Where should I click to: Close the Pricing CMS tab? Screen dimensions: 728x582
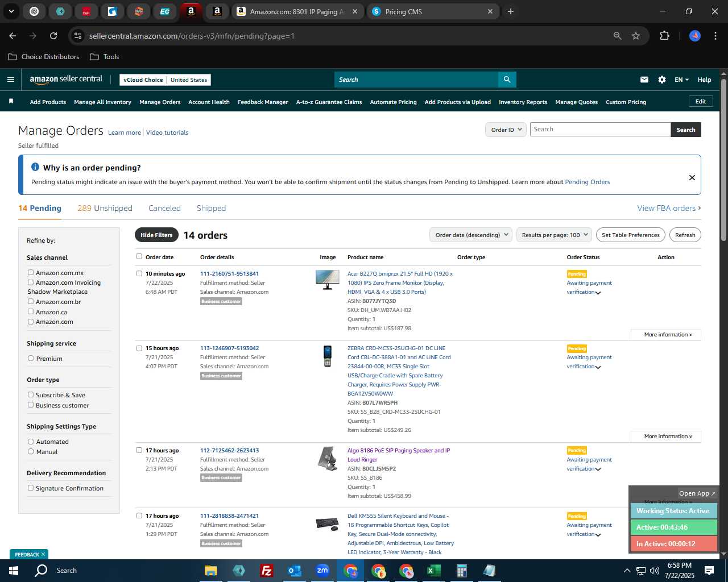pos(490,11)
